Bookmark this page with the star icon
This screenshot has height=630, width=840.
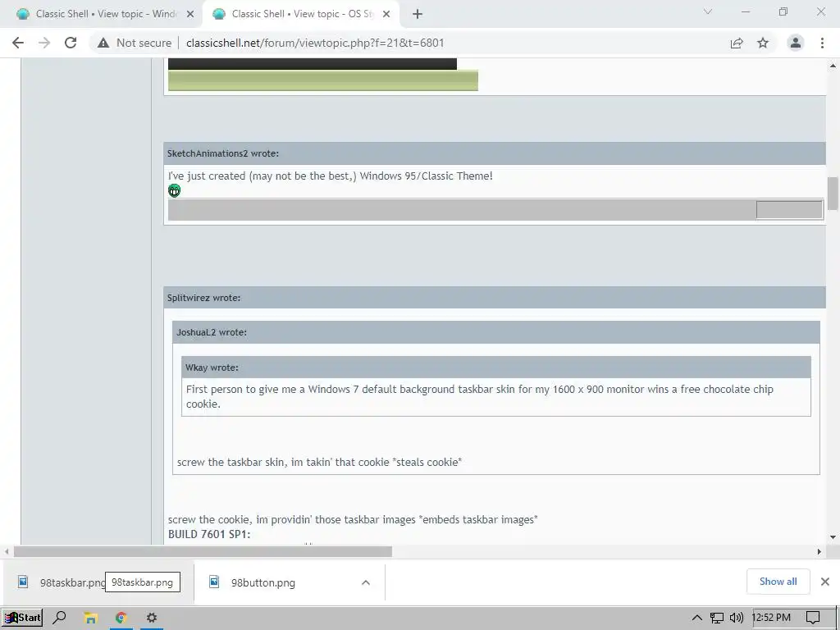763,43
